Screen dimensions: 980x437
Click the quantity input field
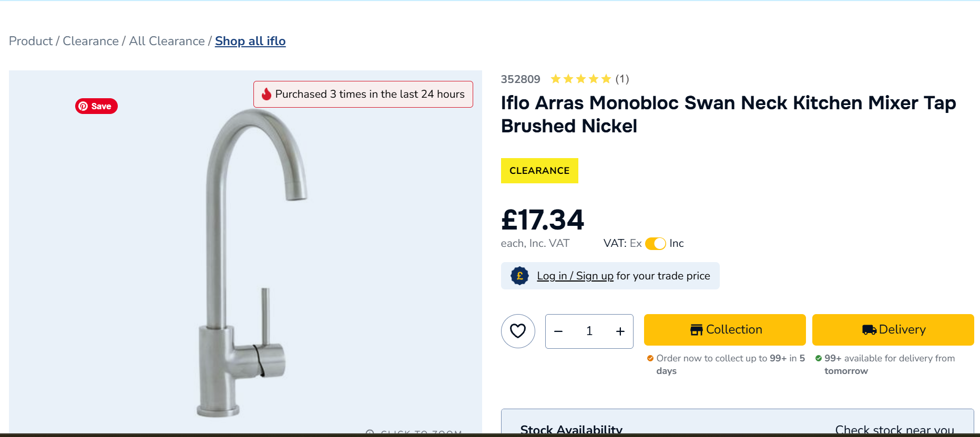(589, 331)
